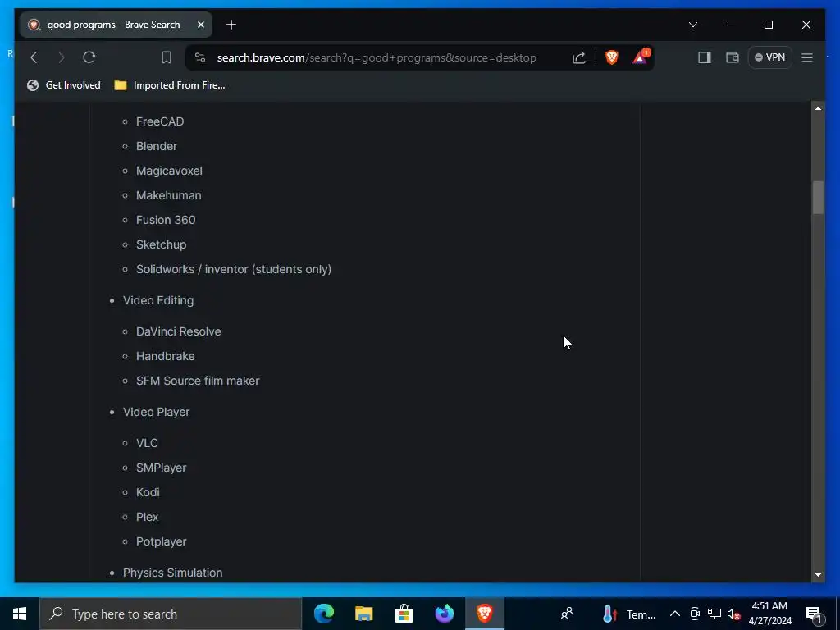Close the good programs tab
The width and height of the screenshot is (840, 630).
point(201,25)
